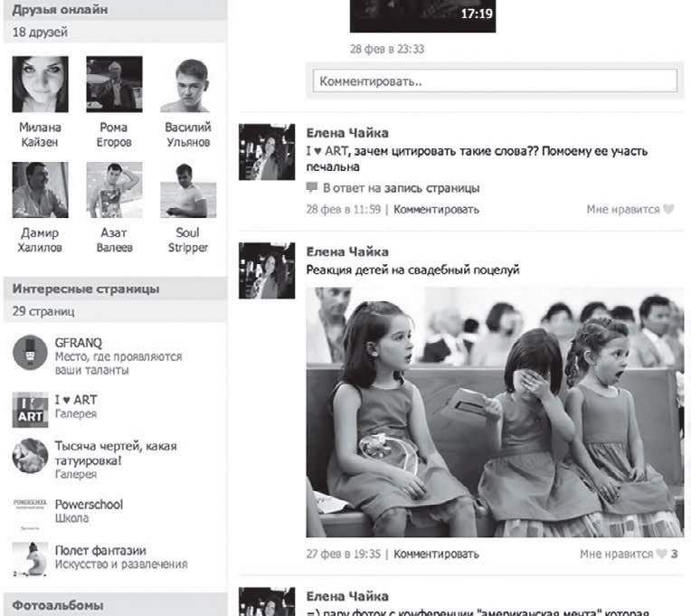Open Тысяча чертей tattoo page icon

point(30,456)
